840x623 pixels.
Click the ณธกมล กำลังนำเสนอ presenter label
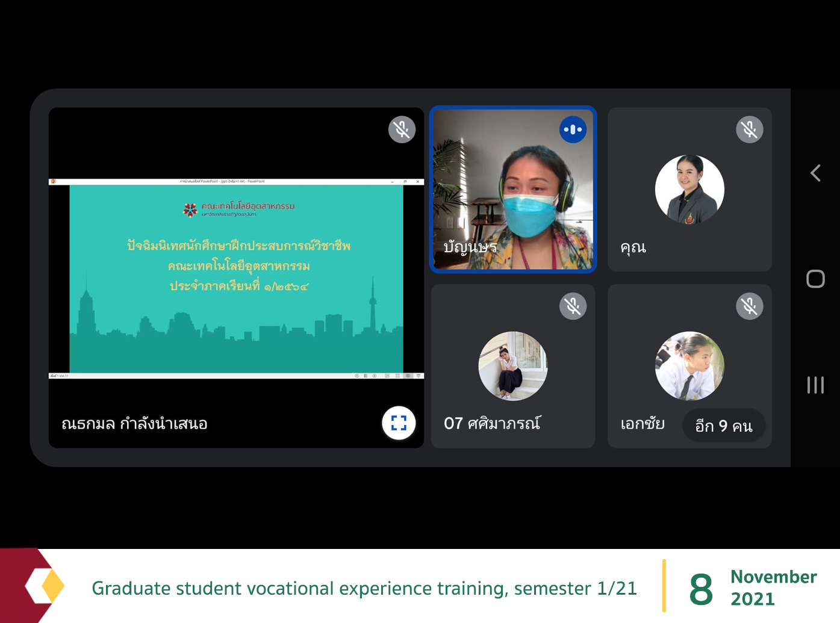point(134,424)
